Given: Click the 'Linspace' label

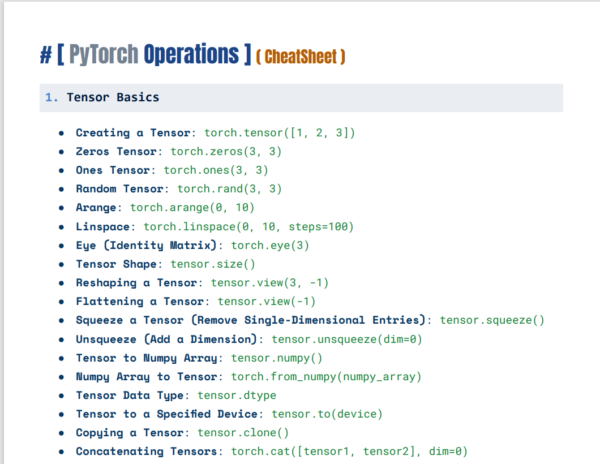Looking at the screenshot, I should pyautogui.click(x=103, y=227).
